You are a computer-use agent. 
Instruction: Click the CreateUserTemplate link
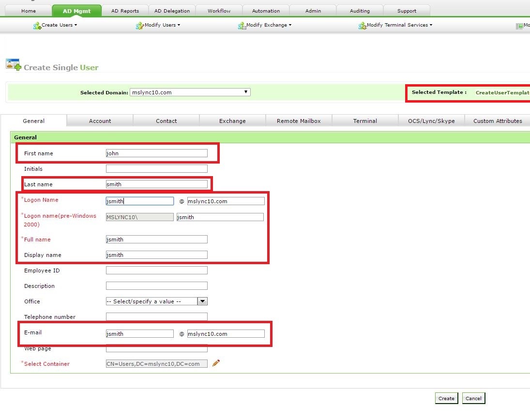click(502, 92)
